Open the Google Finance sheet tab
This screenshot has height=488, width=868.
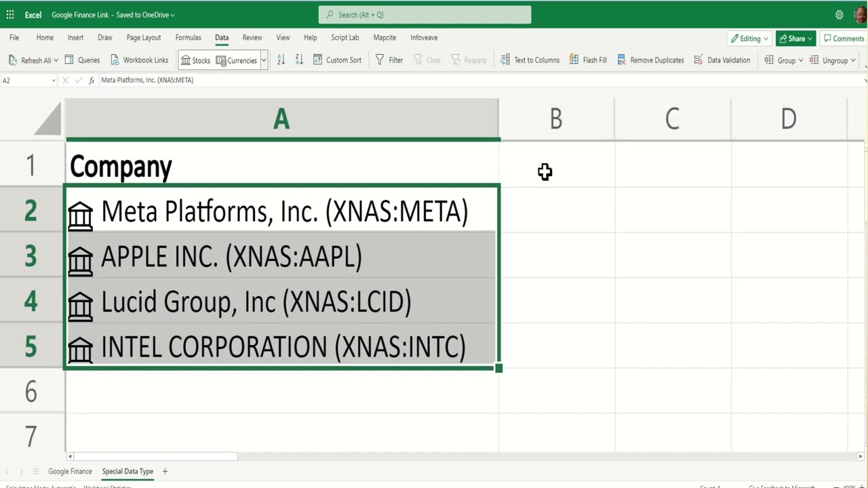pos(70,471)
